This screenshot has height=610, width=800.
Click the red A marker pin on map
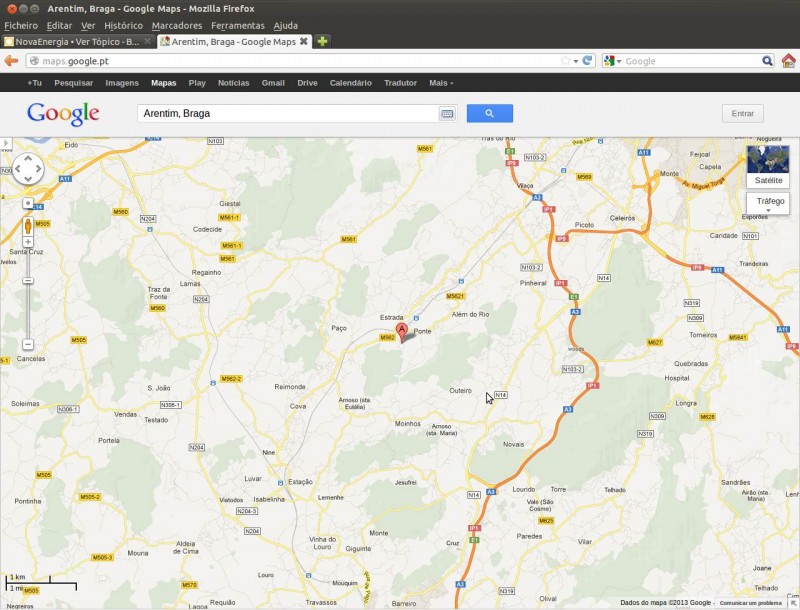tap(402, 333)
